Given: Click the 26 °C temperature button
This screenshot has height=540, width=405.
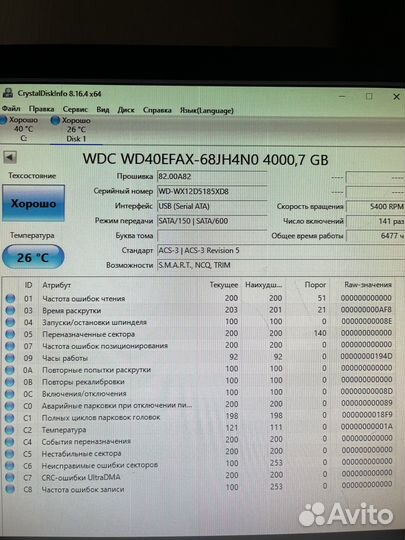Looking at the screenshot, I should pyautogui.click(x=33, y=257).
